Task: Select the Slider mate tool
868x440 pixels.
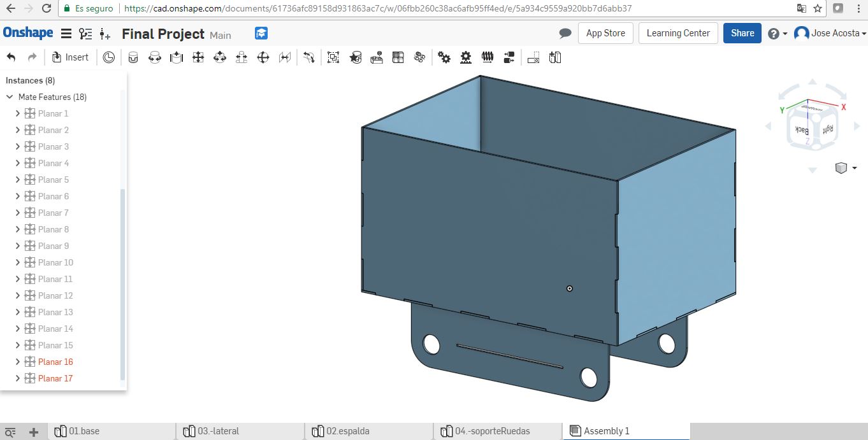Action: [x=176, y=57]
